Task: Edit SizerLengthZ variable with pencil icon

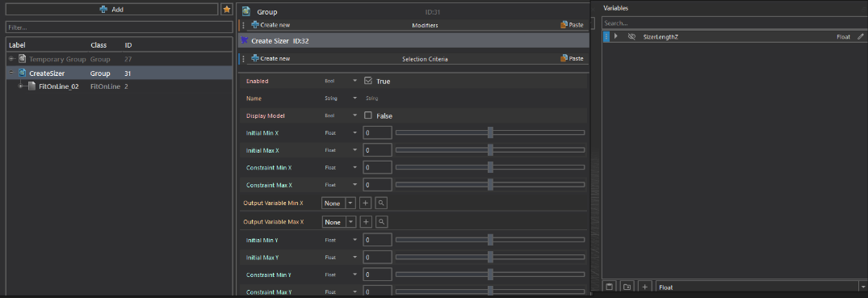Action: point(860,36)
